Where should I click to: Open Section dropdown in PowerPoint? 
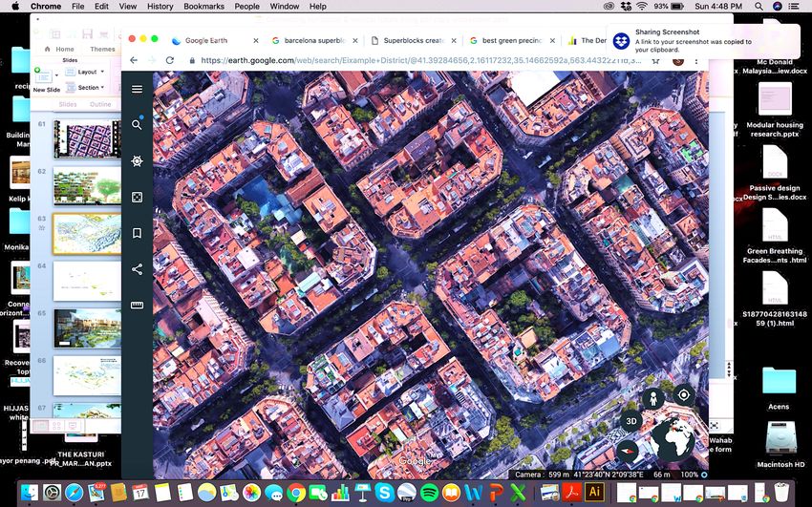(86, 88)
